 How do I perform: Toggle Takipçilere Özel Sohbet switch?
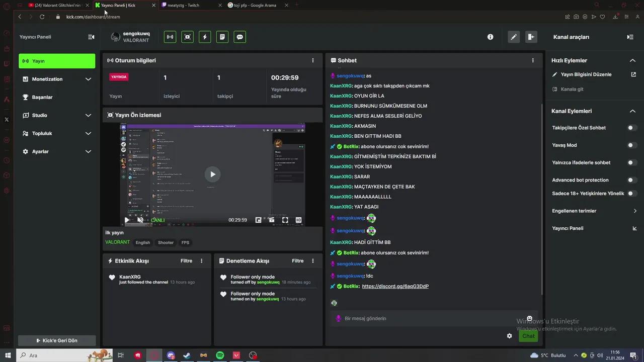pos(632,128)
